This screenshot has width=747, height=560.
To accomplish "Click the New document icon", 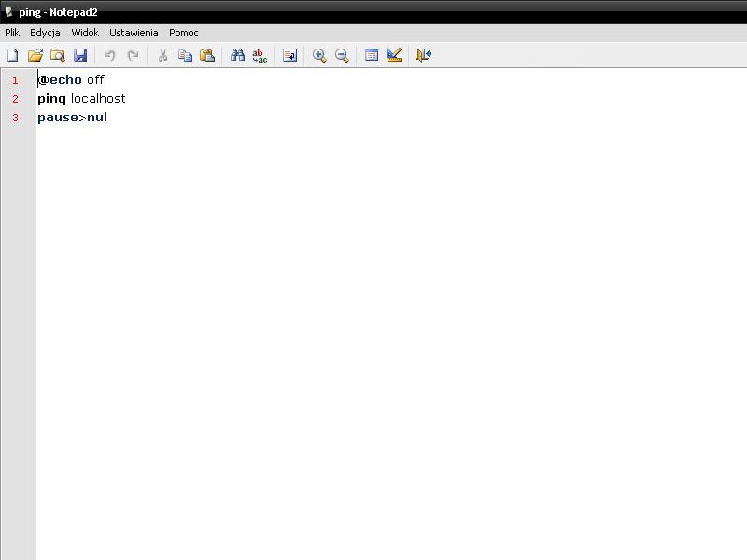I will click(x=13, y=55).
